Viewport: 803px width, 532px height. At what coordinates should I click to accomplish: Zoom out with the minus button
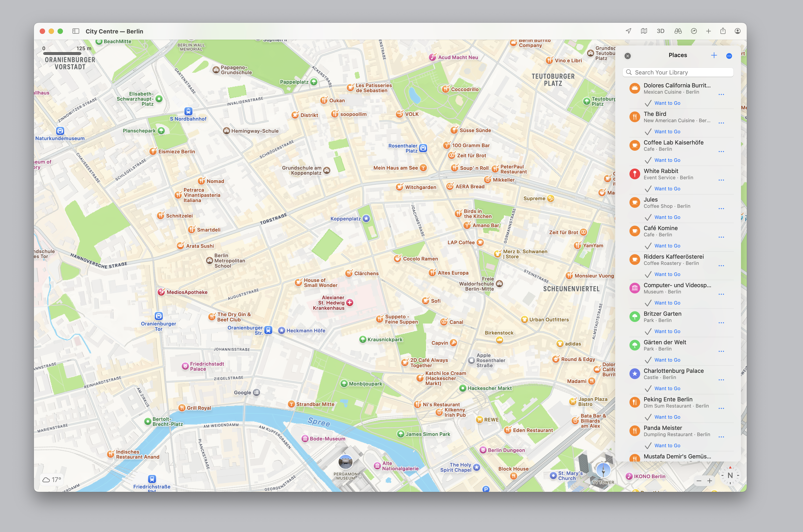click(x=699, y=481)
